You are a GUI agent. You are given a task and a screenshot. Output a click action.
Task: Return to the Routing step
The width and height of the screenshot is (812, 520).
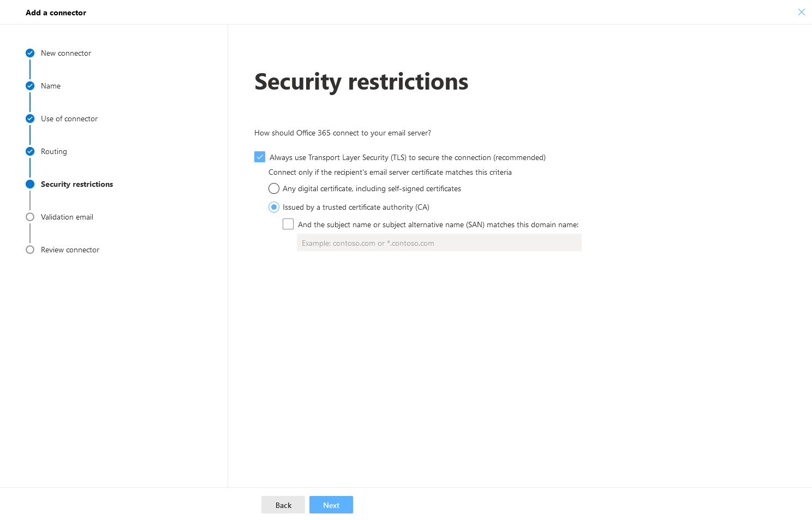tap(54, 151)
